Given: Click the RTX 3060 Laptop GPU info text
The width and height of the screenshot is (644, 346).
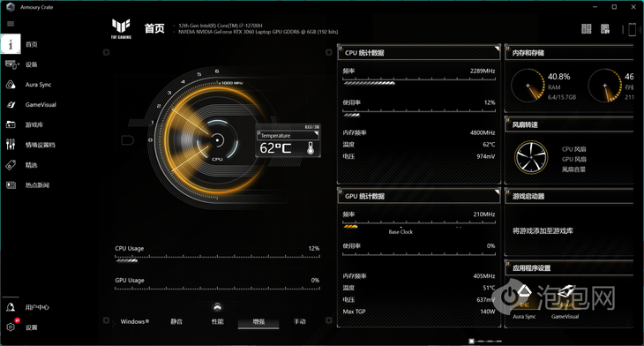Looking at the screenshot, I should point(258,32).
